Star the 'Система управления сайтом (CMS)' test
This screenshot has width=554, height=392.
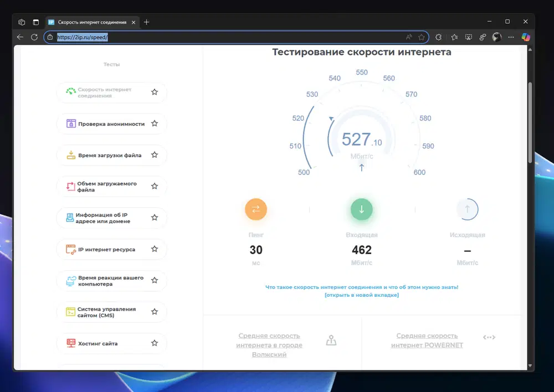155,312
